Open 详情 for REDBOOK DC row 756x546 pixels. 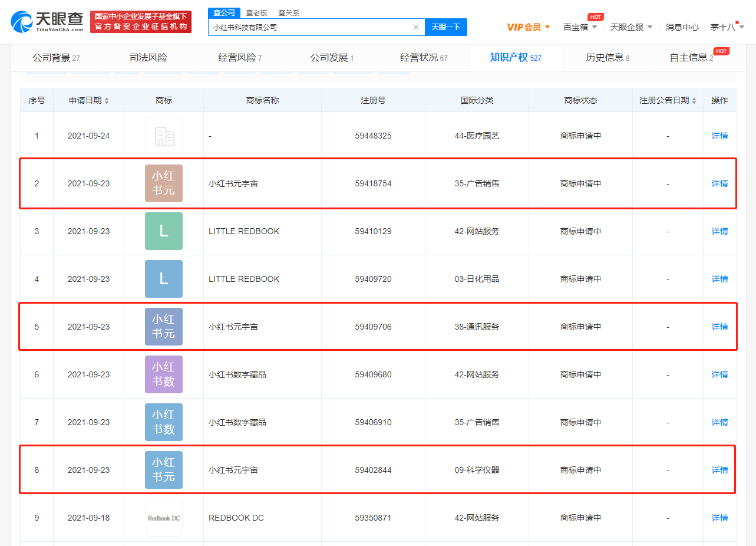(x=719, y=518)
